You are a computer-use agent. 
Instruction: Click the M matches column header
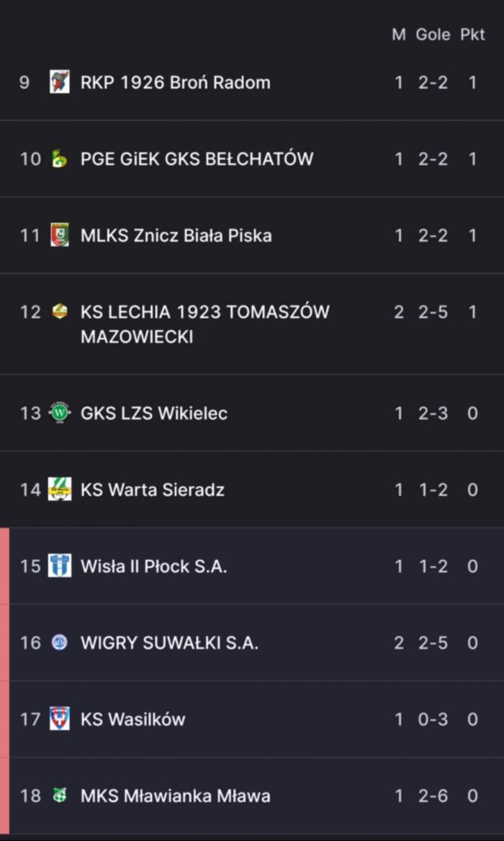[x=398, y=35]
